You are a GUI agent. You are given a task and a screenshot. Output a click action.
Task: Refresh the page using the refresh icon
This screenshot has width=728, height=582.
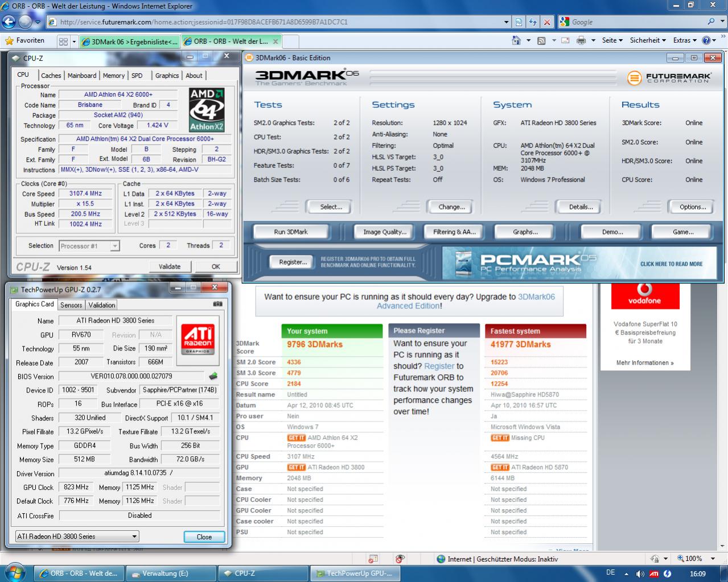(x=533, y=22)
